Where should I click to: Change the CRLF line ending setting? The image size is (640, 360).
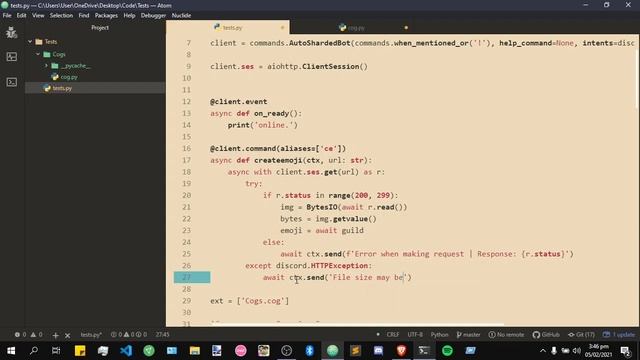pos(393,335)
